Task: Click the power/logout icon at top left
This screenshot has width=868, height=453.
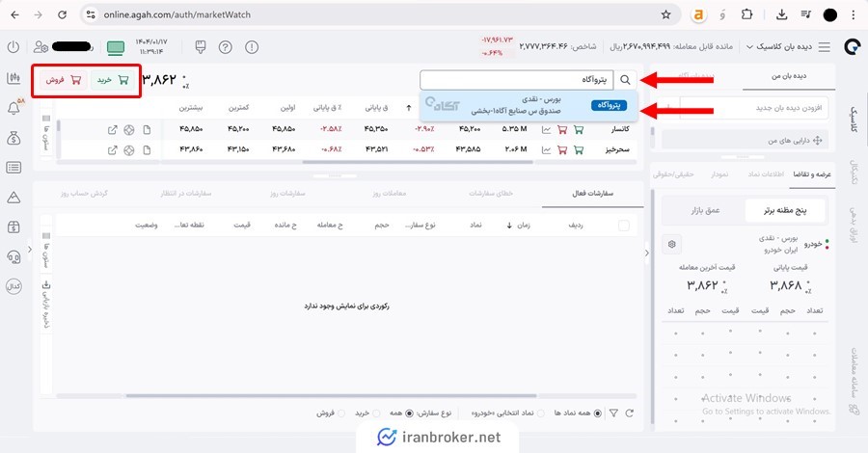Action: pos(14,47)
